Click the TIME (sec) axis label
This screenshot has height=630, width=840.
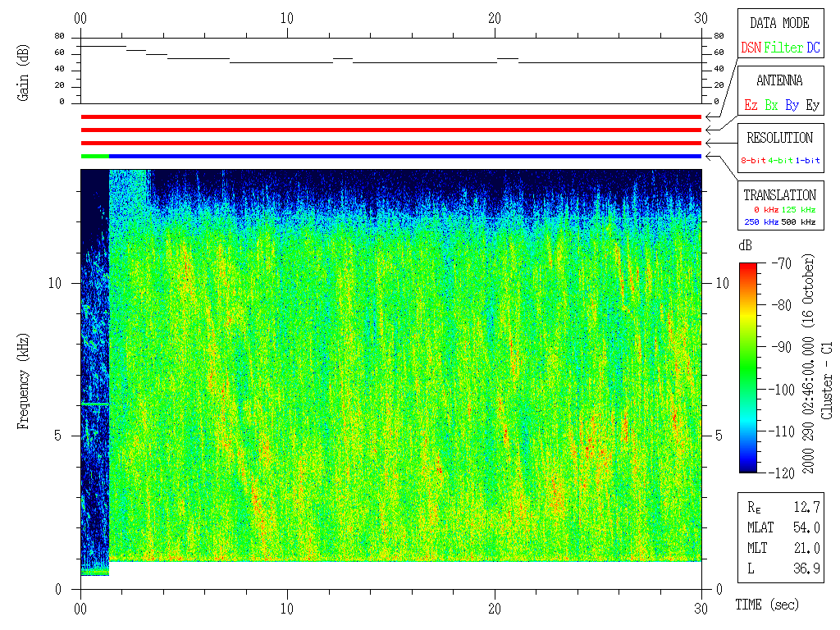click(765, 605)
